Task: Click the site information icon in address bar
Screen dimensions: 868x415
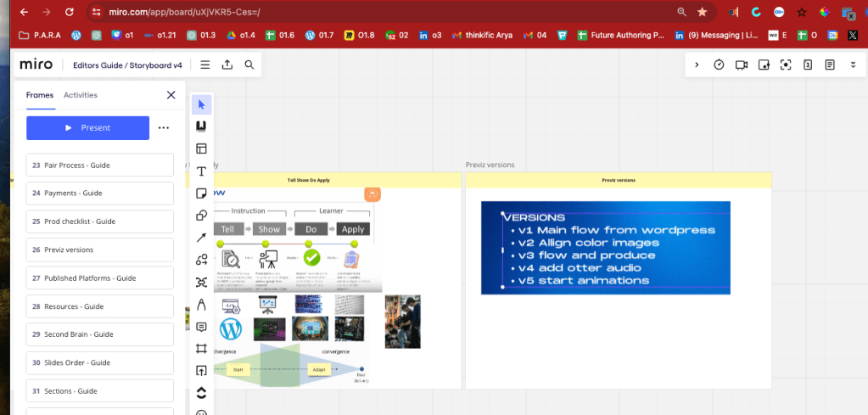Action: pos(97,12)
